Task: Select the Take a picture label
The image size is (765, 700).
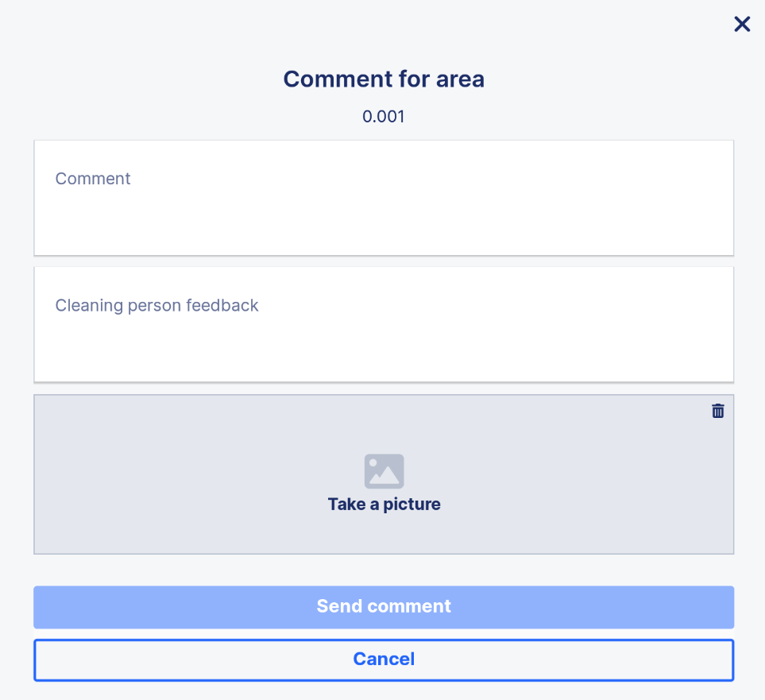Action: click(x=384, y=505)
